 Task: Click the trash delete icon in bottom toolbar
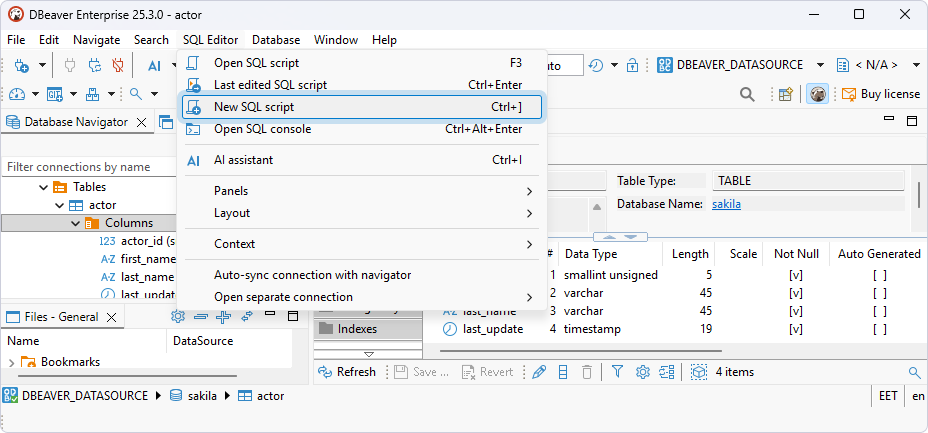(587, 372)
